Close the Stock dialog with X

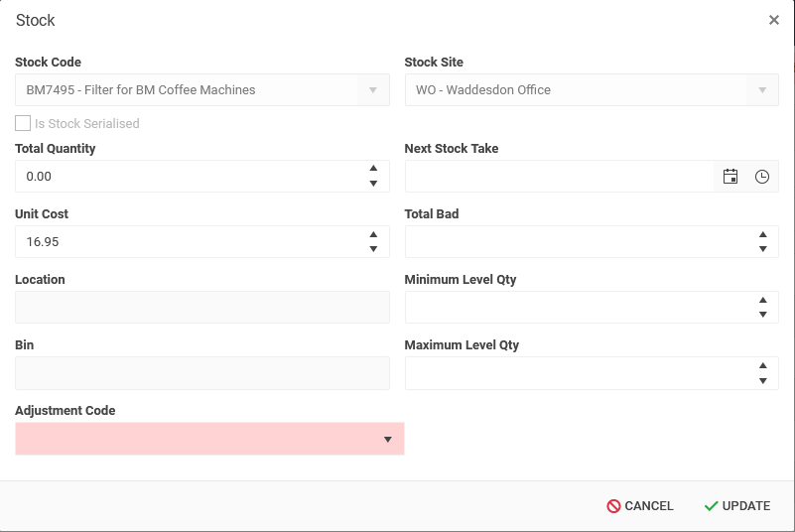(x=774, y=20)
